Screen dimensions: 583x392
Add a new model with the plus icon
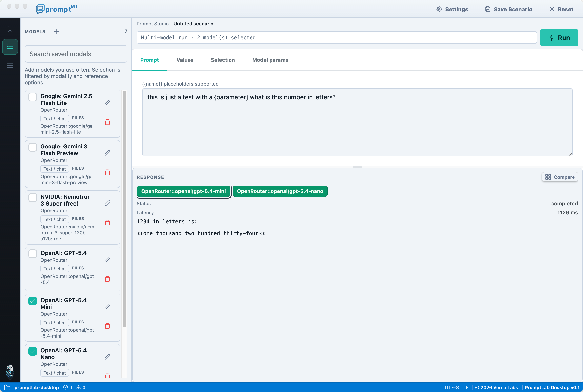(56, 31)
